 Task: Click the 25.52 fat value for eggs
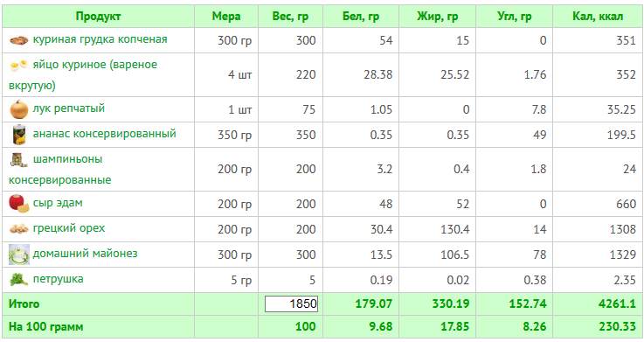point(454,75)
